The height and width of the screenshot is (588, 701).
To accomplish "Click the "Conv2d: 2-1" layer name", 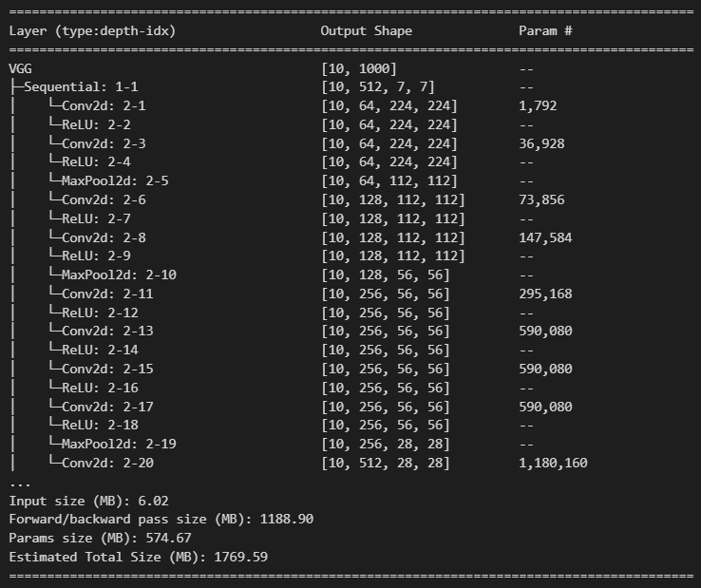I will [104, 105].
